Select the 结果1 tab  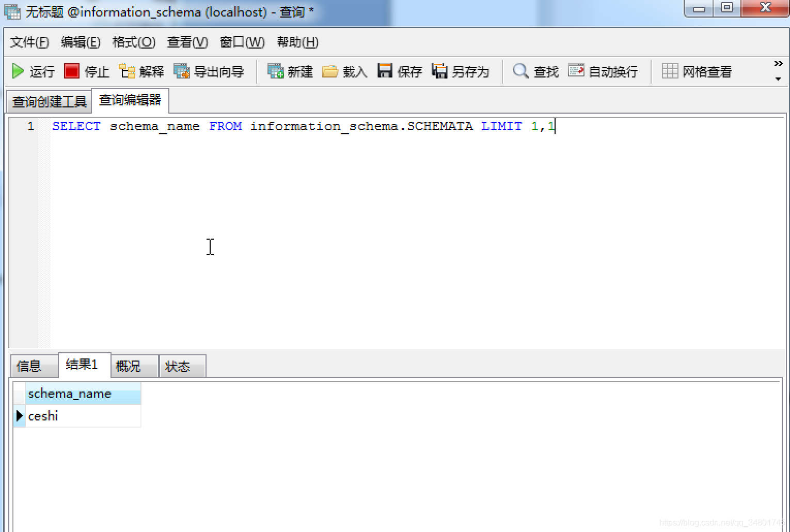[85, 365]
